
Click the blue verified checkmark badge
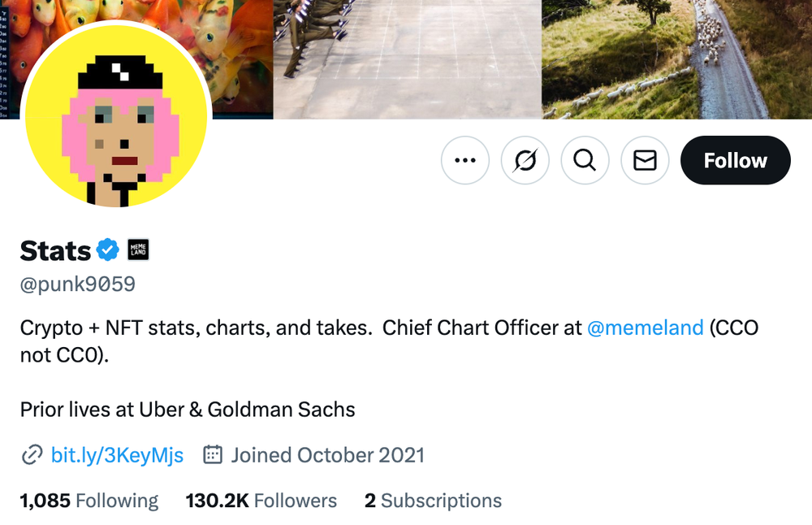[x=108, y=250]
